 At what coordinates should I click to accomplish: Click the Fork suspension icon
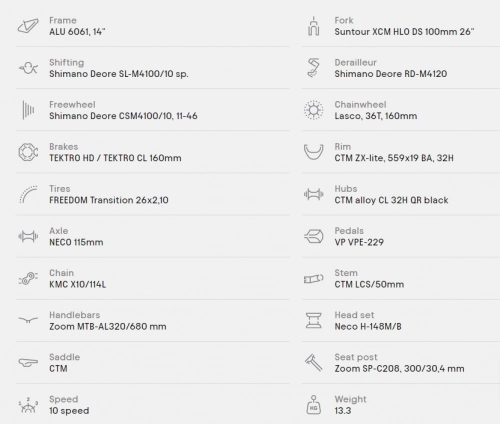(313, 26)
